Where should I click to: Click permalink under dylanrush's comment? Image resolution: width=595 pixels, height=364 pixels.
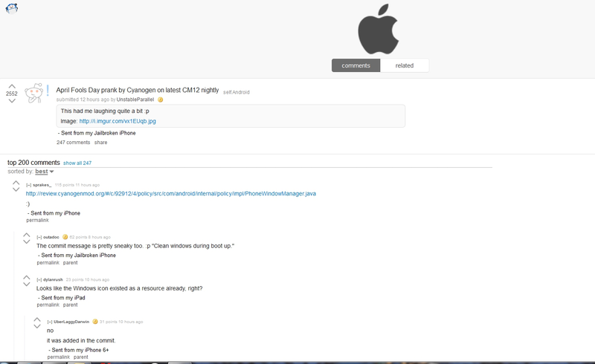coord(48,305)
